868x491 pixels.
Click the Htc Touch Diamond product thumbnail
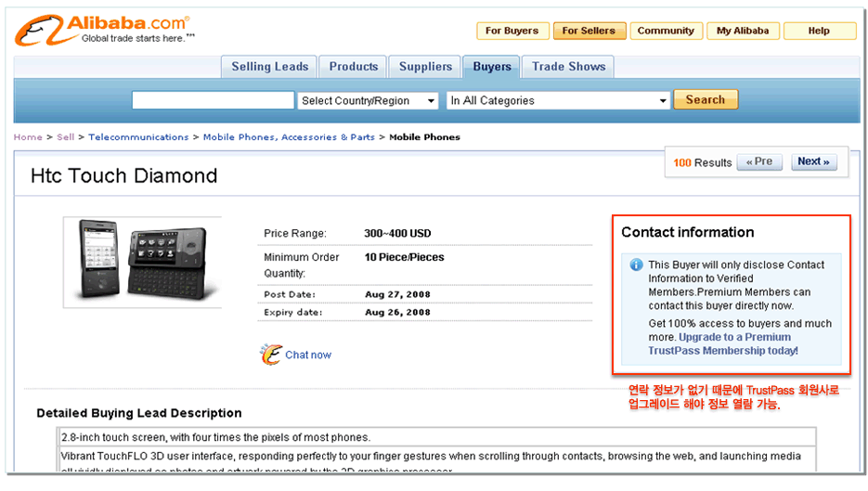143,263
